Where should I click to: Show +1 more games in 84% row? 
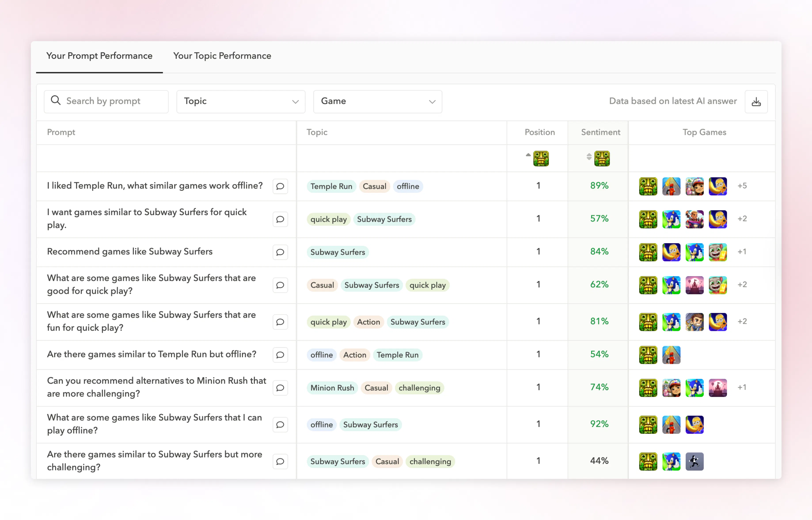tap(742, 252)
